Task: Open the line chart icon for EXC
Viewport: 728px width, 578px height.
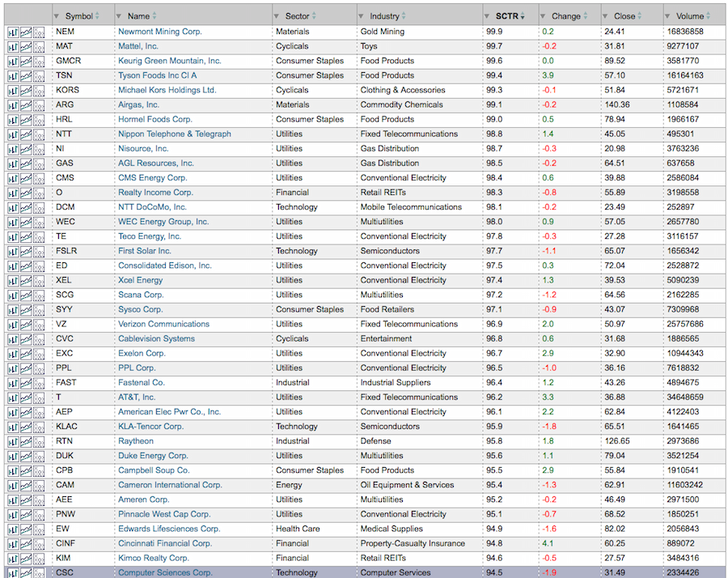Action: tap(26, 354)
